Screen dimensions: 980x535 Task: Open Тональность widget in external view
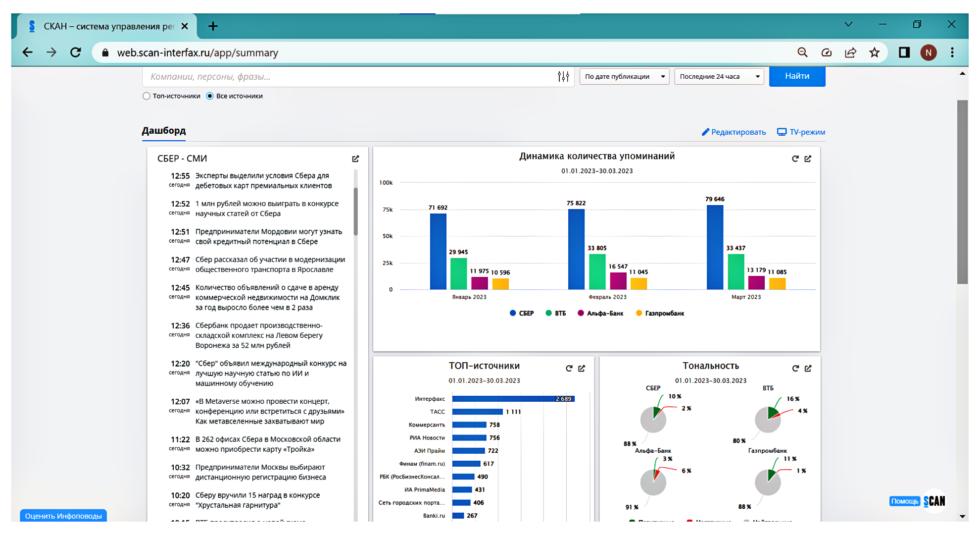[808, 368]
